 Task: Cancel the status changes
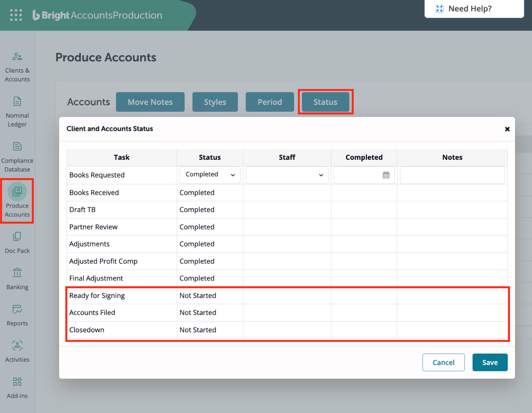444,362
